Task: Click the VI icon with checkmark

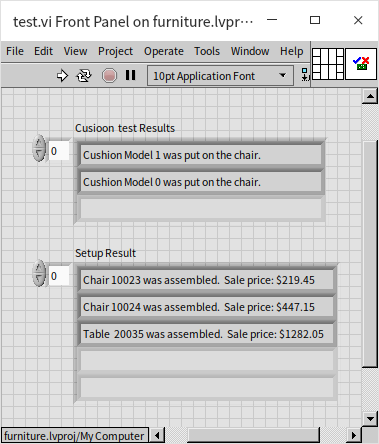Action: point(361,64)
